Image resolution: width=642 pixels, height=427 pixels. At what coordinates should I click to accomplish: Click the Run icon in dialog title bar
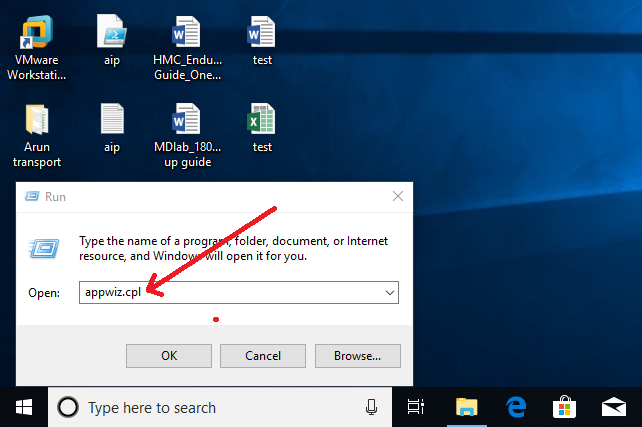pos(32,197)
